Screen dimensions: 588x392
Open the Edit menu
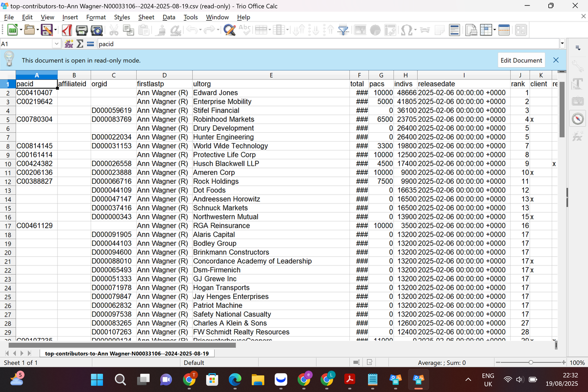[x=27, y=17]
